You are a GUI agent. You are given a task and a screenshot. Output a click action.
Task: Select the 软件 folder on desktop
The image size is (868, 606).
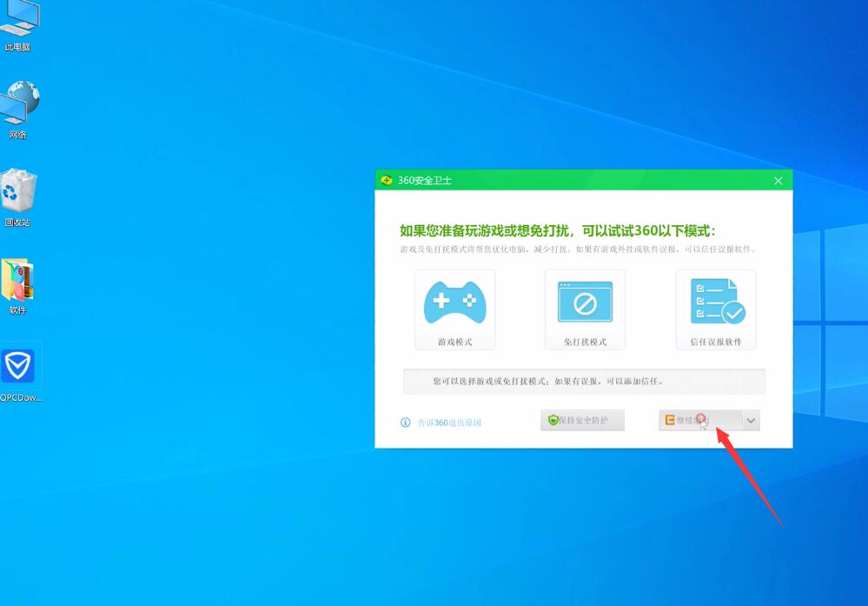click(17, 286)
